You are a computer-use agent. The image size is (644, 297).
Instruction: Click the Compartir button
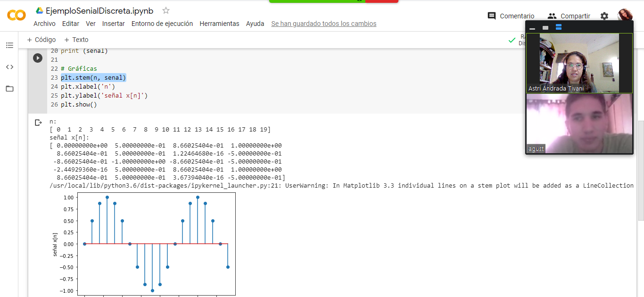pos(569,16)
